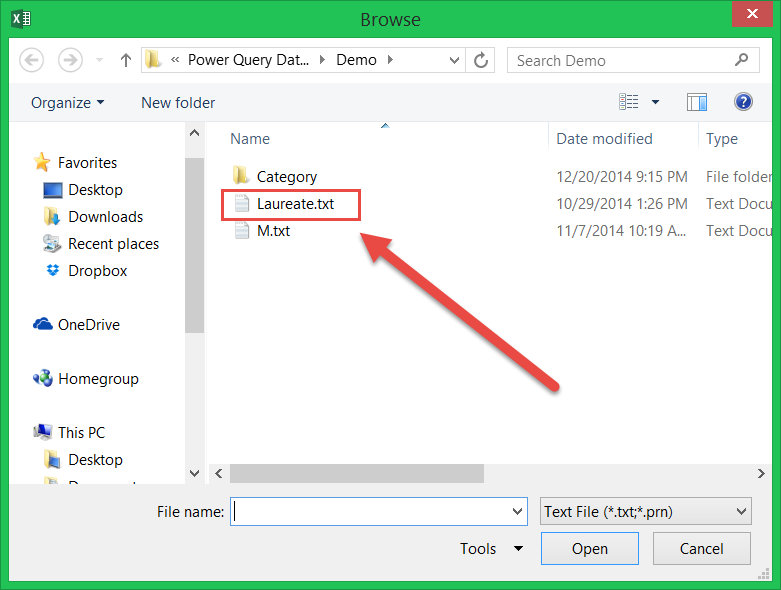Click the File name input field

point(370,511)
